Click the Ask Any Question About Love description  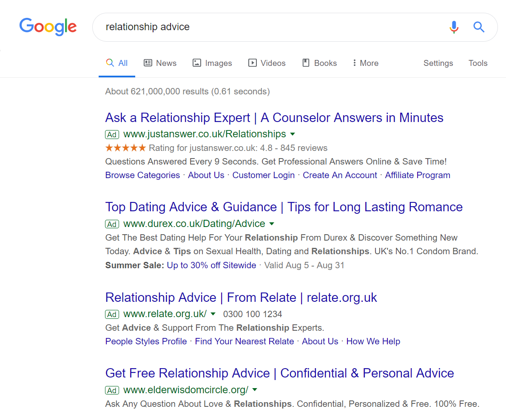point(293,404)
